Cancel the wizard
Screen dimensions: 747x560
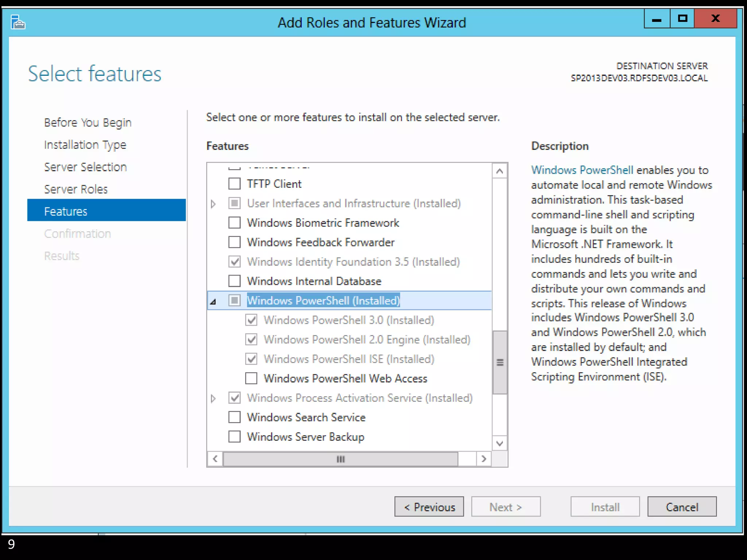(682, 507)
